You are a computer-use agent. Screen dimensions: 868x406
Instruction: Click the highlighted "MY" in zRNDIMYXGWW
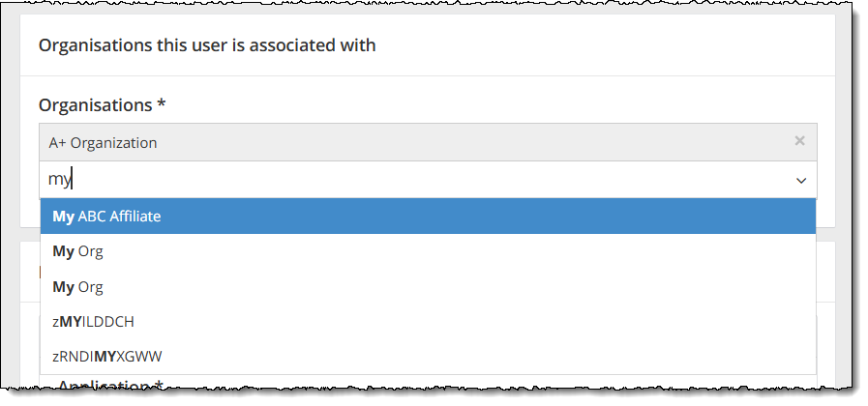105,356
